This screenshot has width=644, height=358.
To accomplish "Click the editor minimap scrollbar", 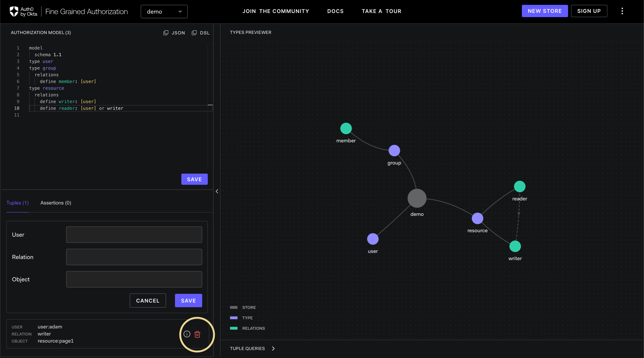I will coord(210,106).
